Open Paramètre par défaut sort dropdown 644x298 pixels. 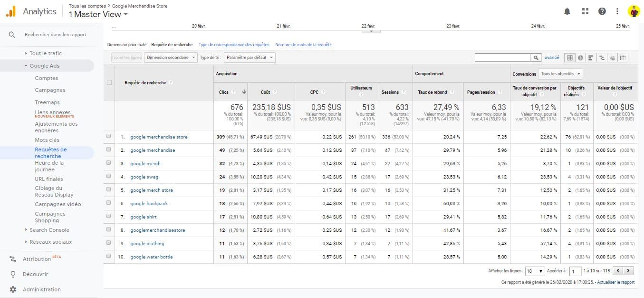click(x=250, y=58)
